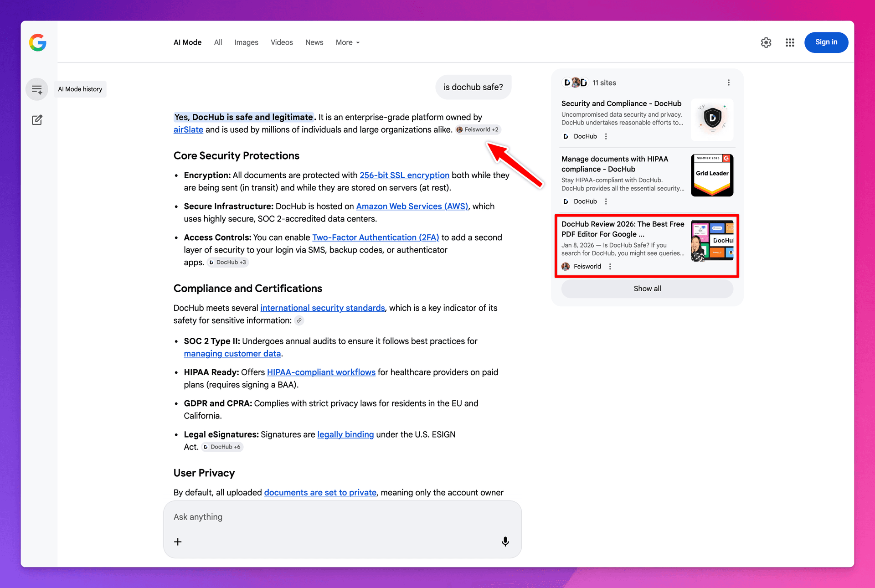This screenshot has height=588, width=875.
Task: Open the legally binding link
Action: coord(345,434)
